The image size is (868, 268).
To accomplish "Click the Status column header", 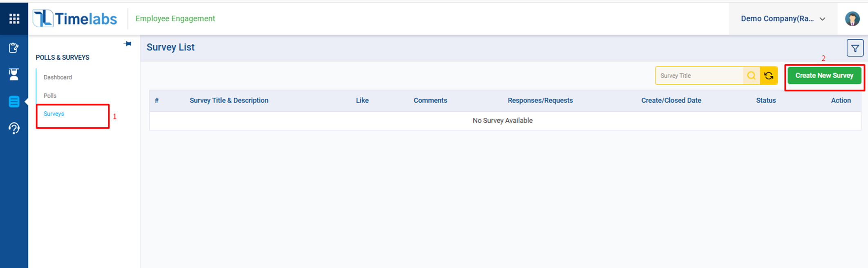I will (x=766, y=101).
